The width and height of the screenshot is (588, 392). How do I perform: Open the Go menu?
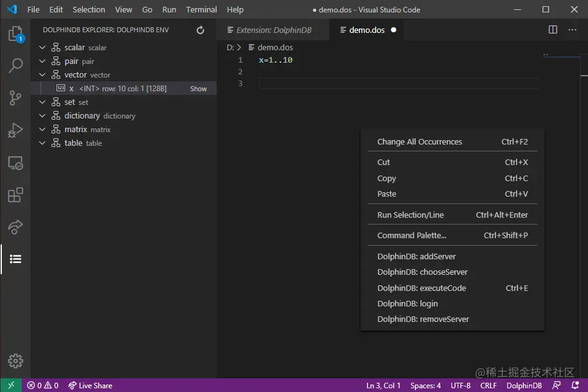[x=147, y=9]
